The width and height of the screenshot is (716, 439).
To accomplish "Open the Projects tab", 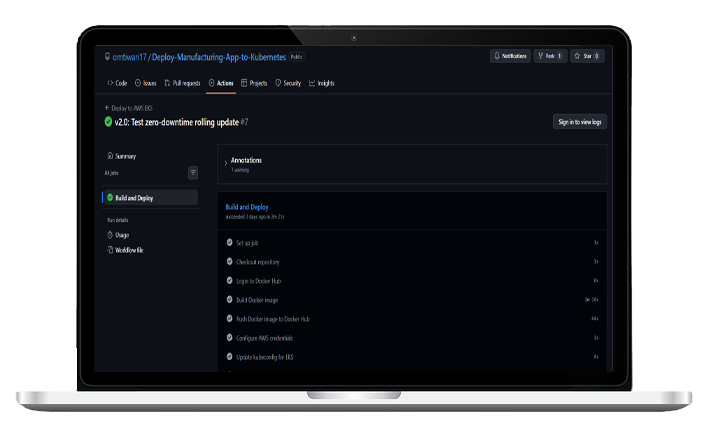I will pos(254,83).
